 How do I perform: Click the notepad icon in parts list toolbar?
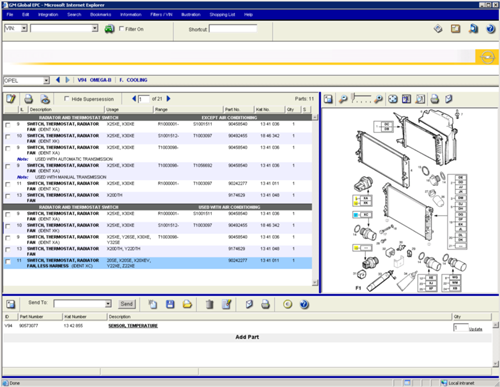[11, 99]
